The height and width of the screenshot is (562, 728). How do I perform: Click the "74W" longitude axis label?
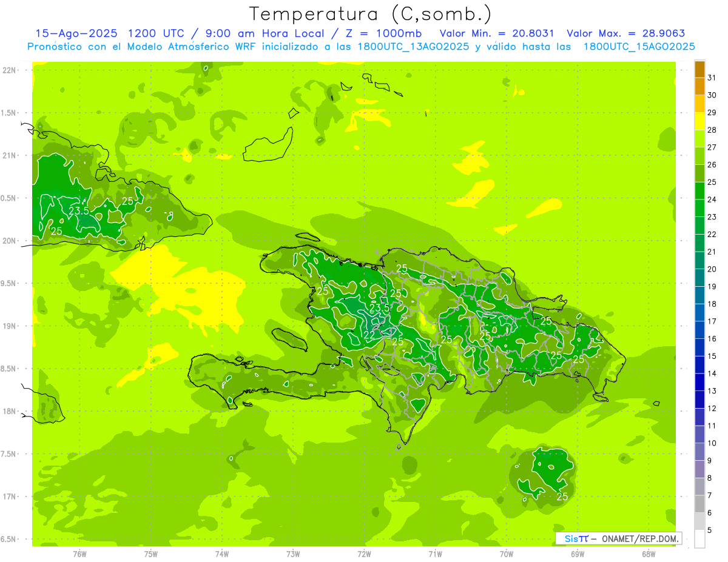click(x=222, y=554)
